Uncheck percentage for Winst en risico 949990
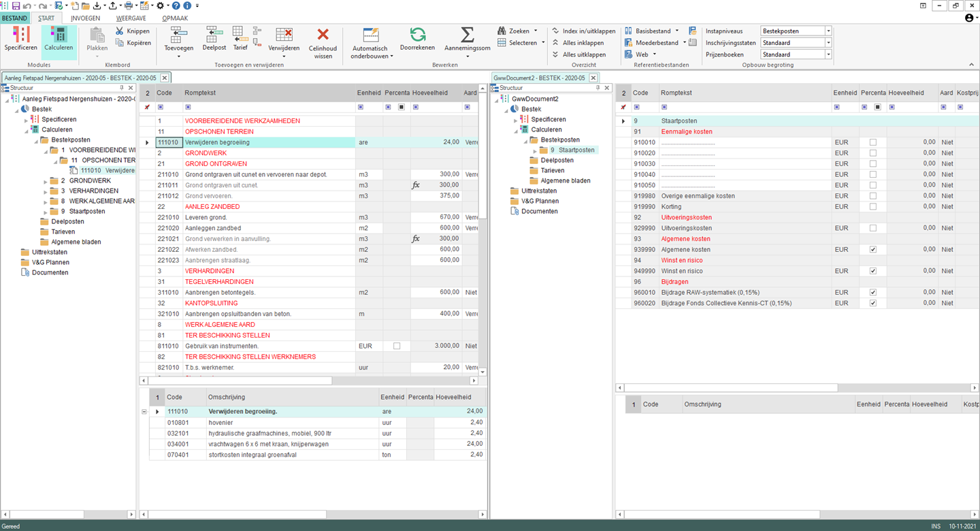Image resolution: width=980 pixels, height=531 pixels. (x=873, y=271)
